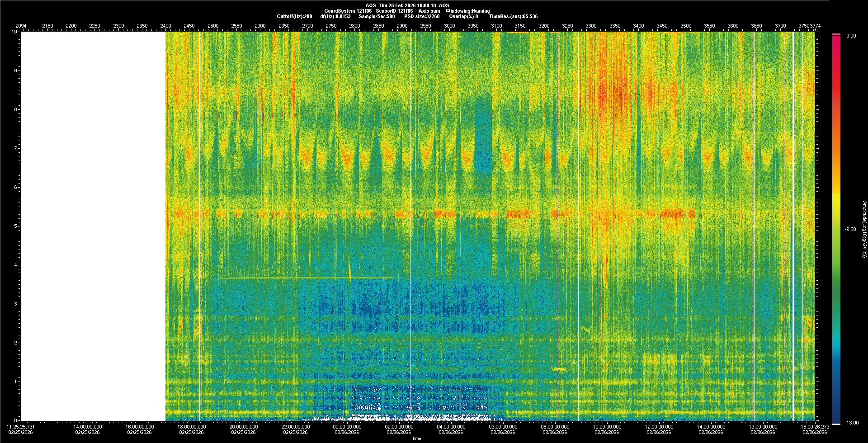The height and width of the screenshot is (443, 868).
Task: Click the Cuttoff(Hz):200 parameter text
Action: point(294,16)
